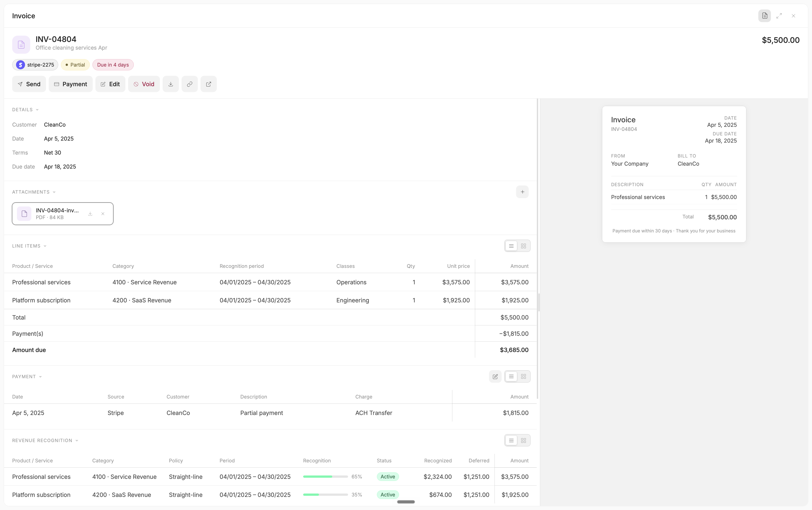Collapse the Revenue Recognition section
The width and height of the screenshot is (812, 510).
45,440
